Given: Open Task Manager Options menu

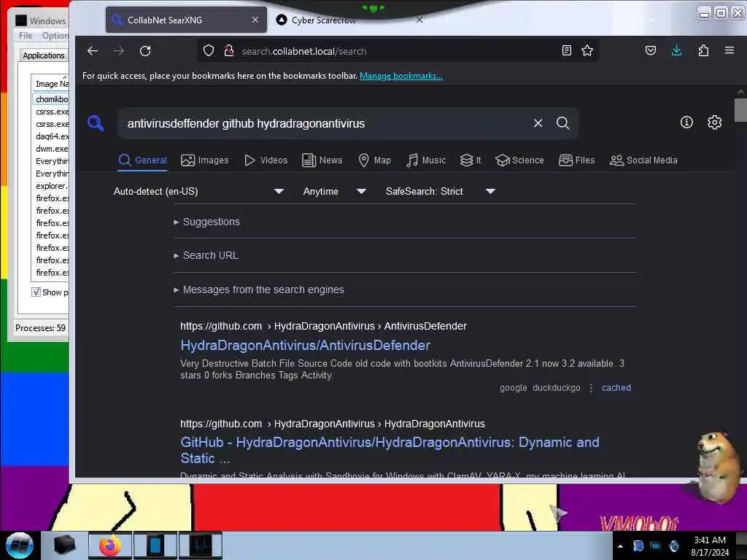Looking at the screenshot, I should [x=55, y=36].
